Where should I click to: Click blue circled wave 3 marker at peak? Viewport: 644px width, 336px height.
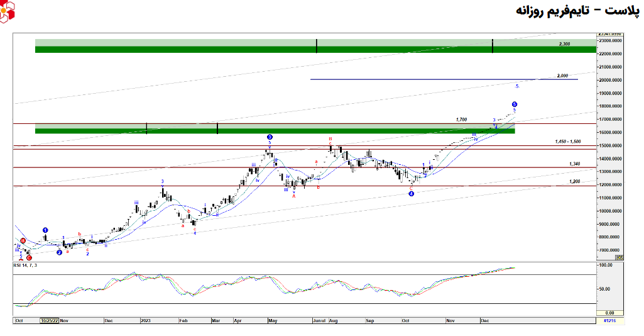(x=270, y=137)
